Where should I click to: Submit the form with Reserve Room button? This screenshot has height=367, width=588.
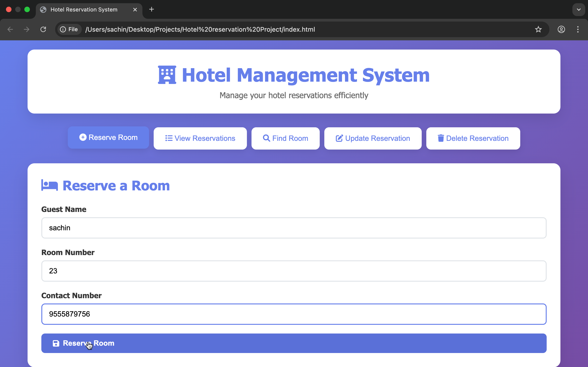[294, 343]
